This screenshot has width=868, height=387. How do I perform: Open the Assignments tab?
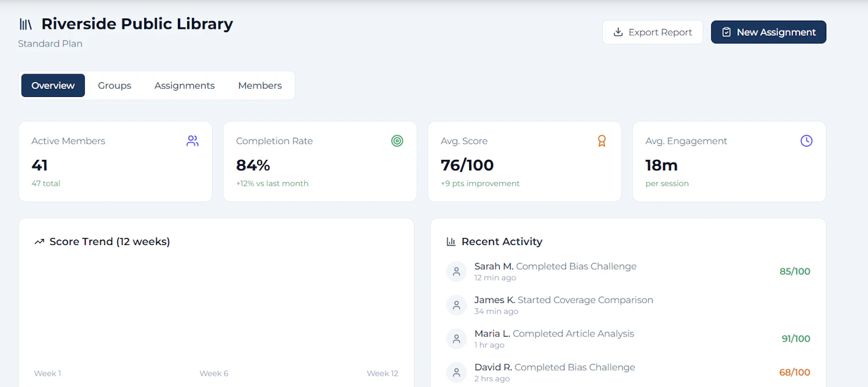pos(184,86)
